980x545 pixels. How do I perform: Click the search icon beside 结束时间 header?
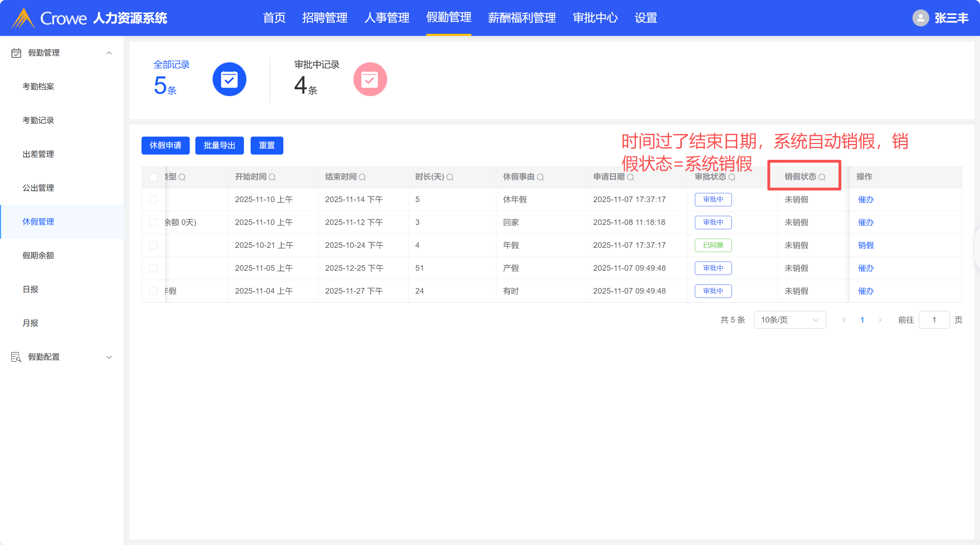click(362, 177)
